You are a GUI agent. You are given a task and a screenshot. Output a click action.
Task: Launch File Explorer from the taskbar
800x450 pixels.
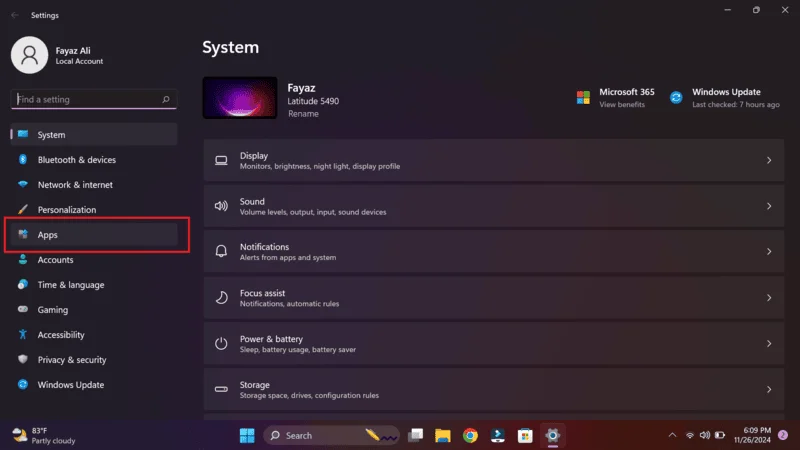tap(443, 435)
